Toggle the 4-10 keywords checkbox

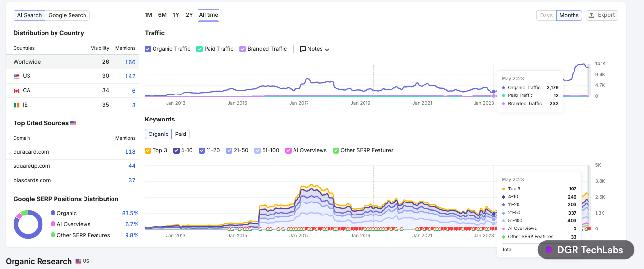(176, 150)
